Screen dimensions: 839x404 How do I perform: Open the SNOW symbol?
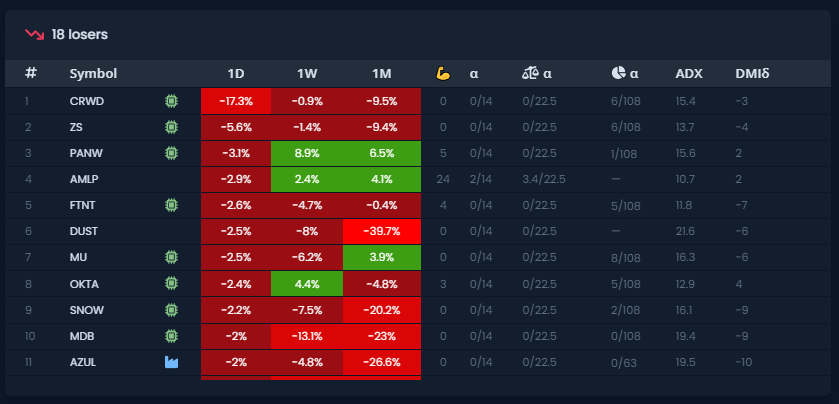tap(87, 310)
